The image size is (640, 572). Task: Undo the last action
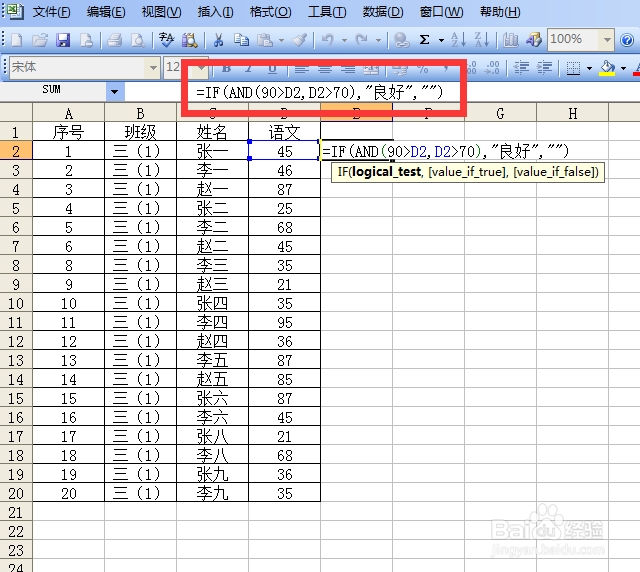click(x=328, y=40)
